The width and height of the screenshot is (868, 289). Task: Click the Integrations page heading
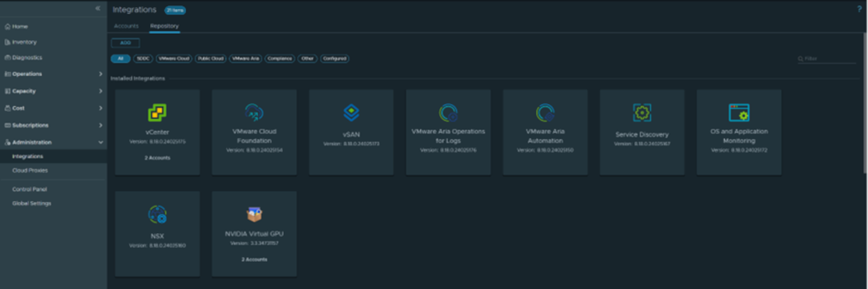(x=135, y=9)
